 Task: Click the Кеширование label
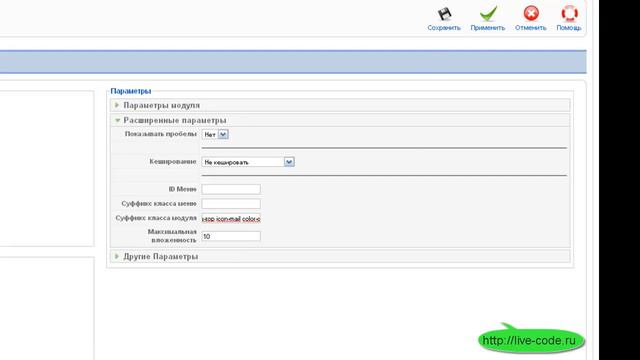(173, 162)
